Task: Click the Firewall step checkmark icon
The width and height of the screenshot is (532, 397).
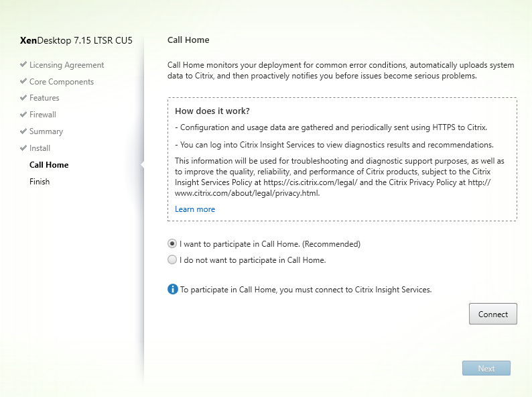Action: point(23,114)
